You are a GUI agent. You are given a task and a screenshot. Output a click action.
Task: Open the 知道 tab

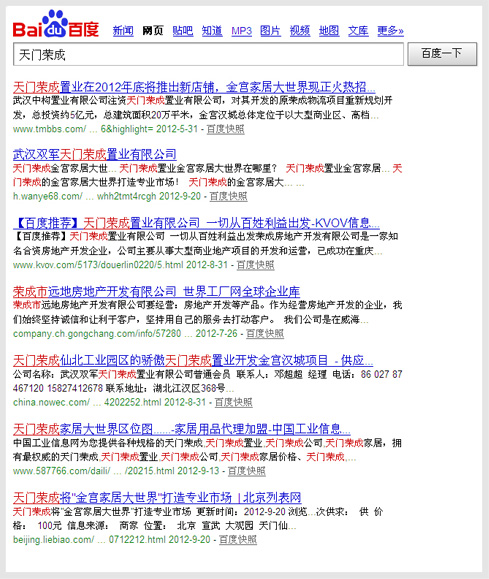212,31
